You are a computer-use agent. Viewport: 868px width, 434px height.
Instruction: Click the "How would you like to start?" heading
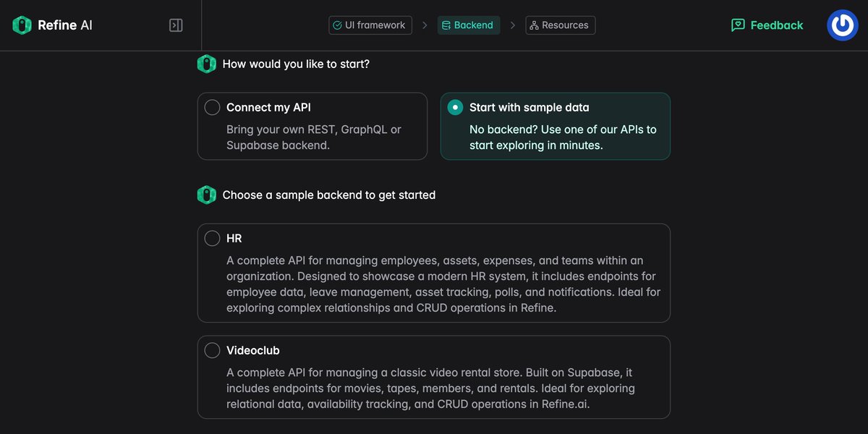(296, 64)
